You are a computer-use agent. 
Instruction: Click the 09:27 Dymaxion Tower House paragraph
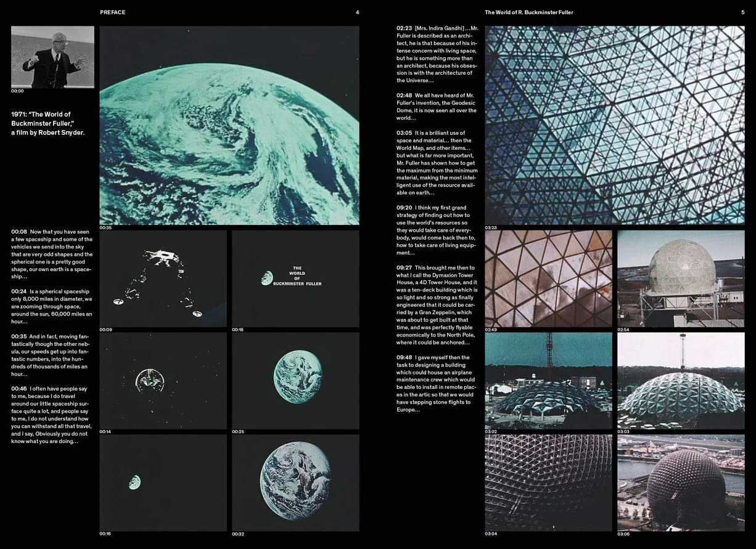click(x=437, y=305)
